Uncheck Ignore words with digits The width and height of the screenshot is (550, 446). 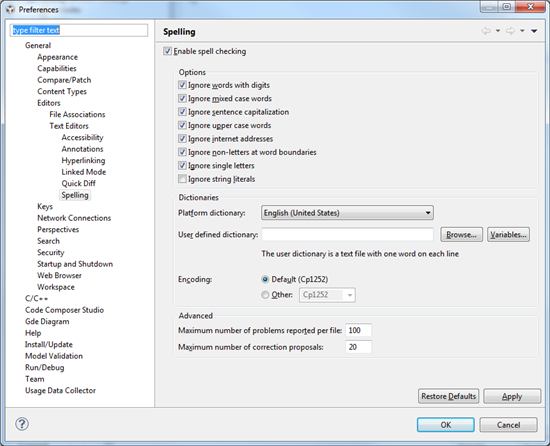point(182,85)
